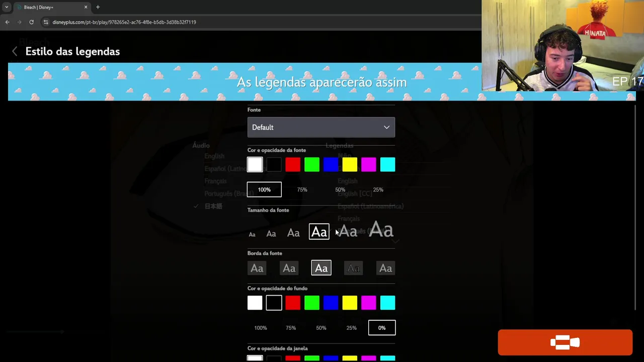
Task: Choose cyan font color
Action: click(x=387, y=164)
